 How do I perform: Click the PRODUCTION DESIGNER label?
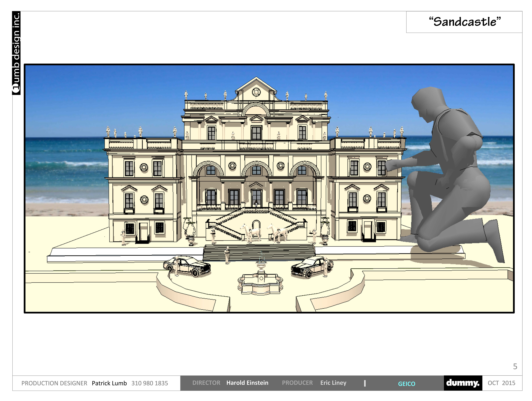coord(54,383)
